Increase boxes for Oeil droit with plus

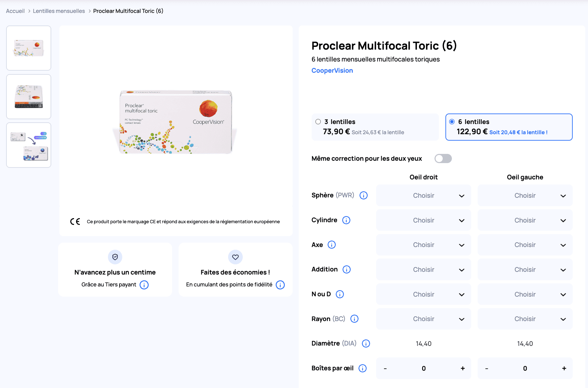pos(462,368)
